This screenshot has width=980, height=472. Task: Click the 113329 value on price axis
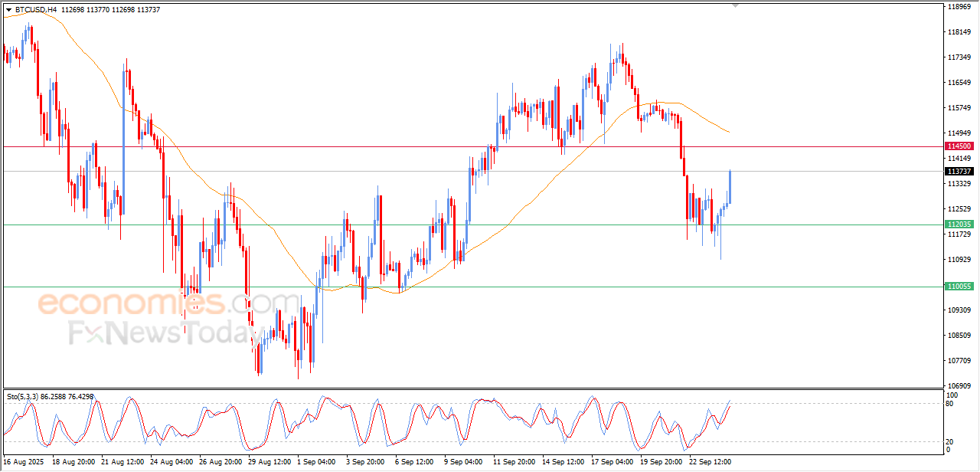(959, 184)
